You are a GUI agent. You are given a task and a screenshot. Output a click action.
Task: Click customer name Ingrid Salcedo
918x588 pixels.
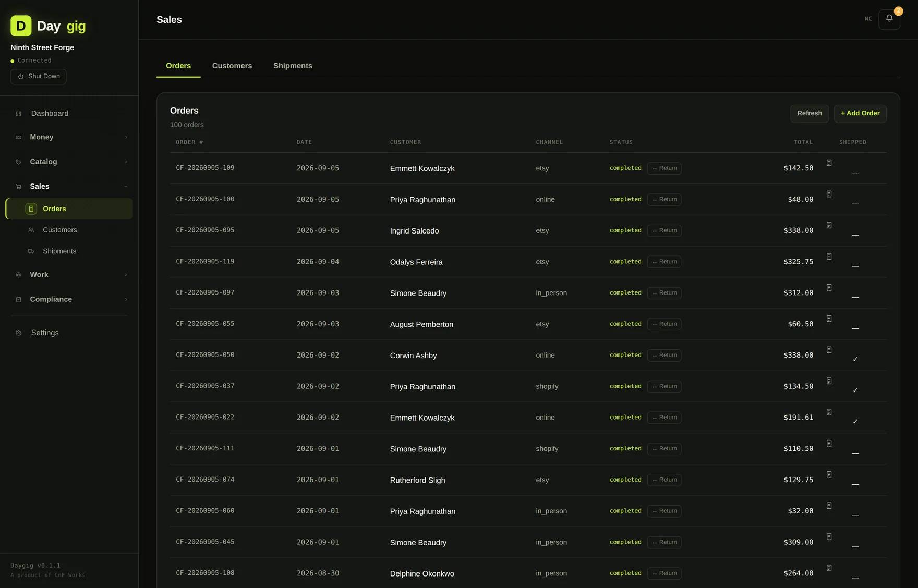coord(414,231)
